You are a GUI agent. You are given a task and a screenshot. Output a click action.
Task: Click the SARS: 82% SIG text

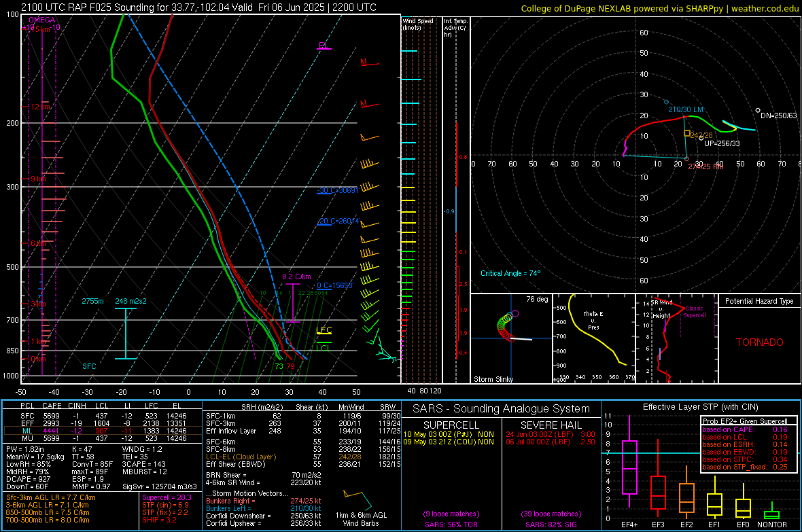pyautogui.click(x=551, y=525)
